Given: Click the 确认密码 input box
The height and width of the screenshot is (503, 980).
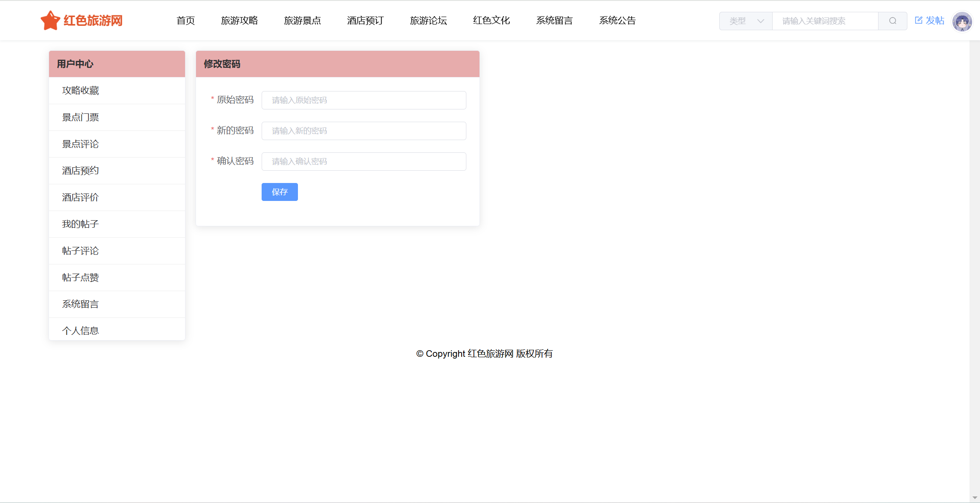Looking at the screenshot, I should coord(364,162).
